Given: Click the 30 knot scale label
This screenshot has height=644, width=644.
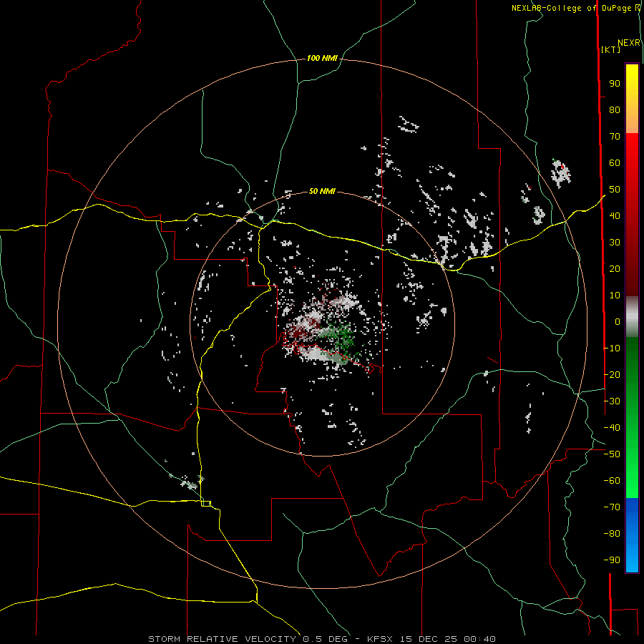Looking at the screenshot, I should [615, 243].
